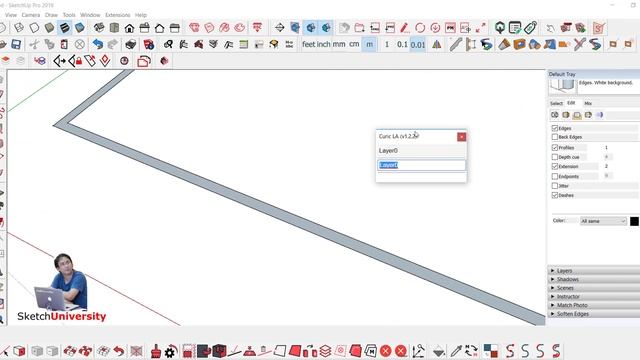Switch to the Mix tab in Styles

588,103
